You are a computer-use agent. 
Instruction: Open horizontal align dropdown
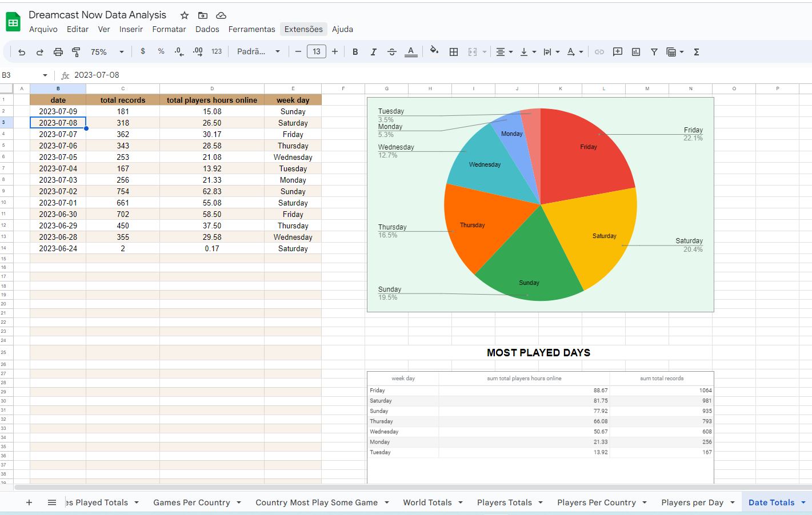pos(504,52)
